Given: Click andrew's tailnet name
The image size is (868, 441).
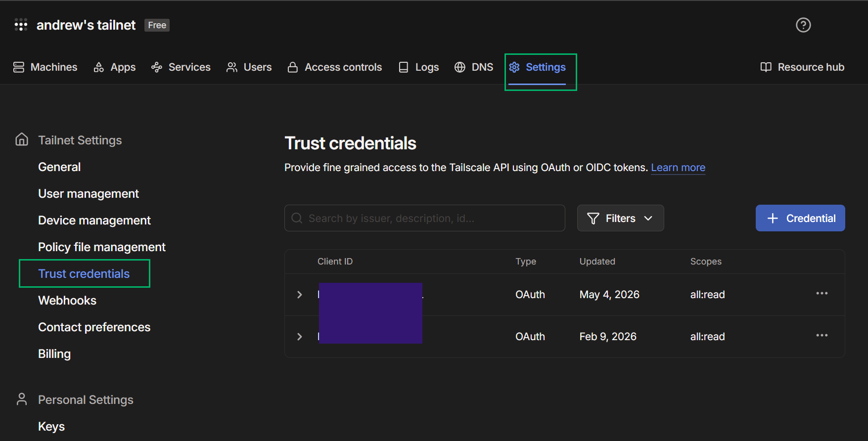Looking at the screenshot, I should pos(86,25).
